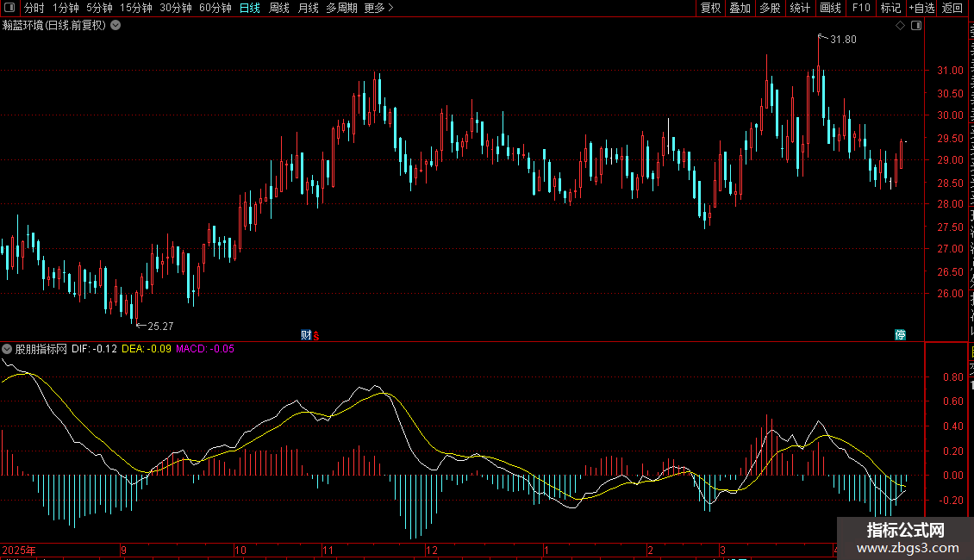The width and height of the screenshot is (974, 560).
Task: Switch to the 周线 weekly tab
Action: click(278, 8)
